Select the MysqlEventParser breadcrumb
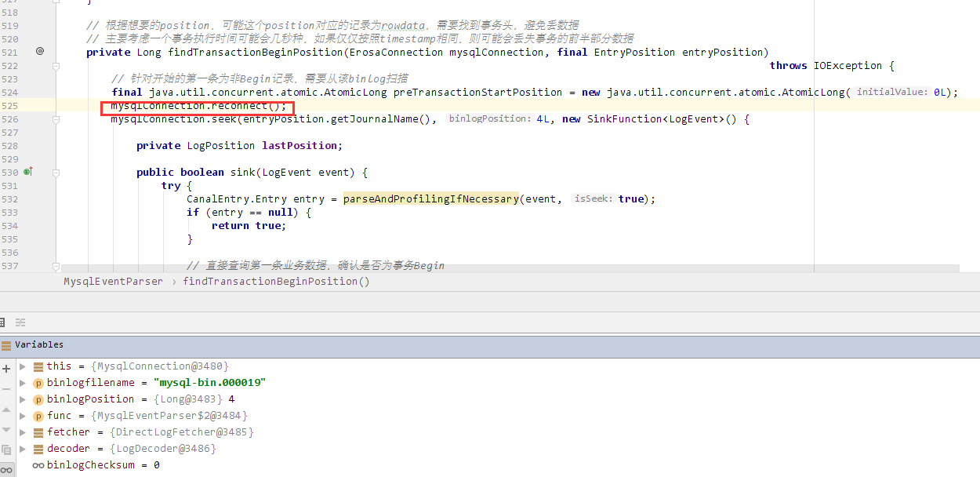980x477 pixels. pos(114,282)
